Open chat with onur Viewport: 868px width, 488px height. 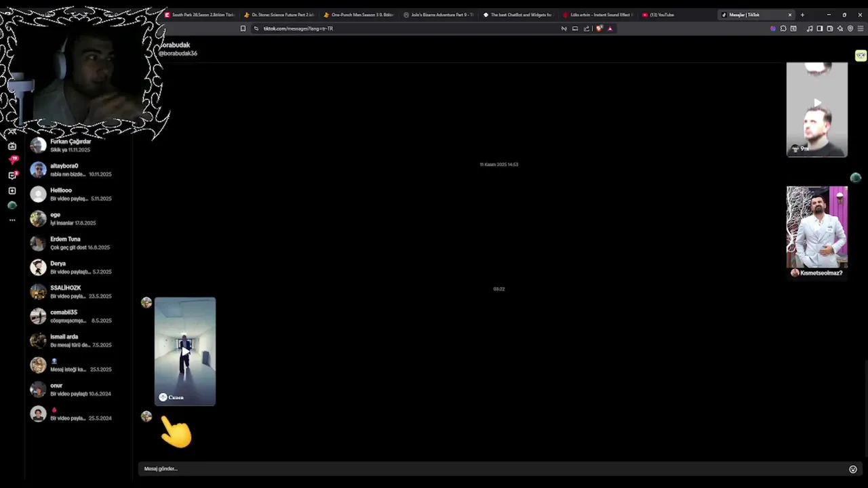78,389
